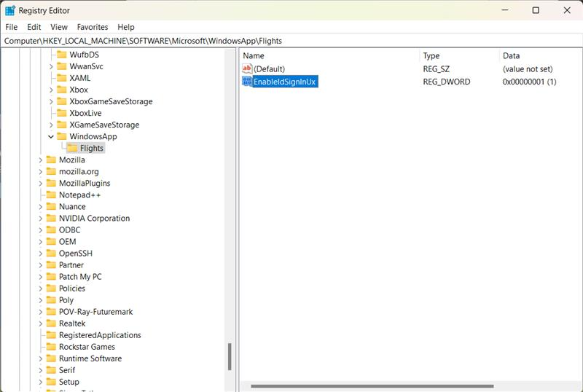
Task: Click the (Default) string value icon
Action: [x=247, y=68]
